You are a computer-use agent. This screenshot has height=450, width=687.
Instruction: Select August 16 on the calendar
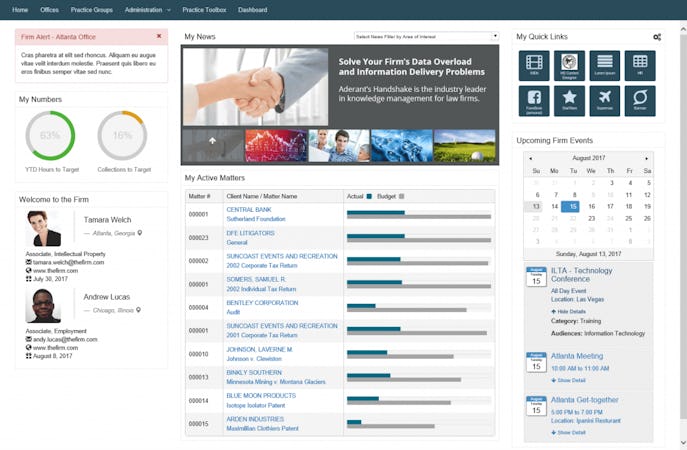(x=591, y=206)
